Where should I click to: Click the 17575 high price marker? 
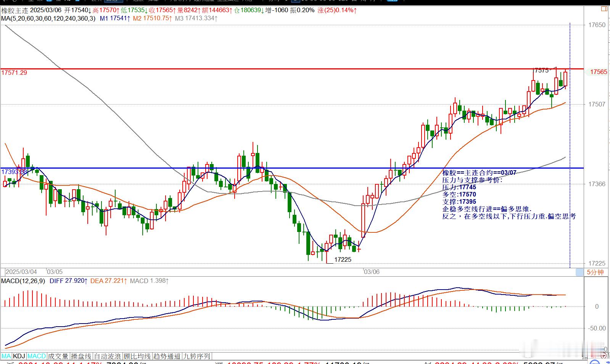point(542,71)
